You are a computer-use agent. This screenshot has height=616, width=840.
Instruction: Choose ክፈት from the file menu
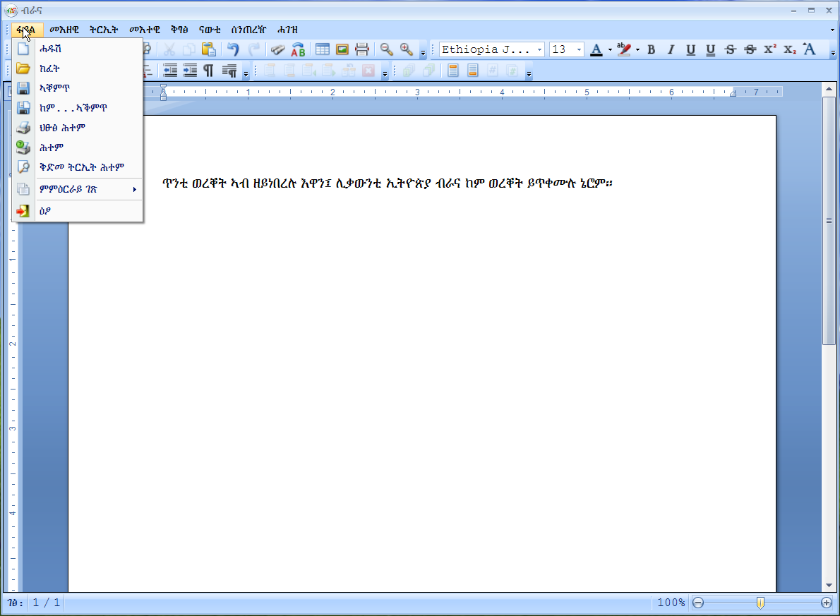click(x=78, y=68)
